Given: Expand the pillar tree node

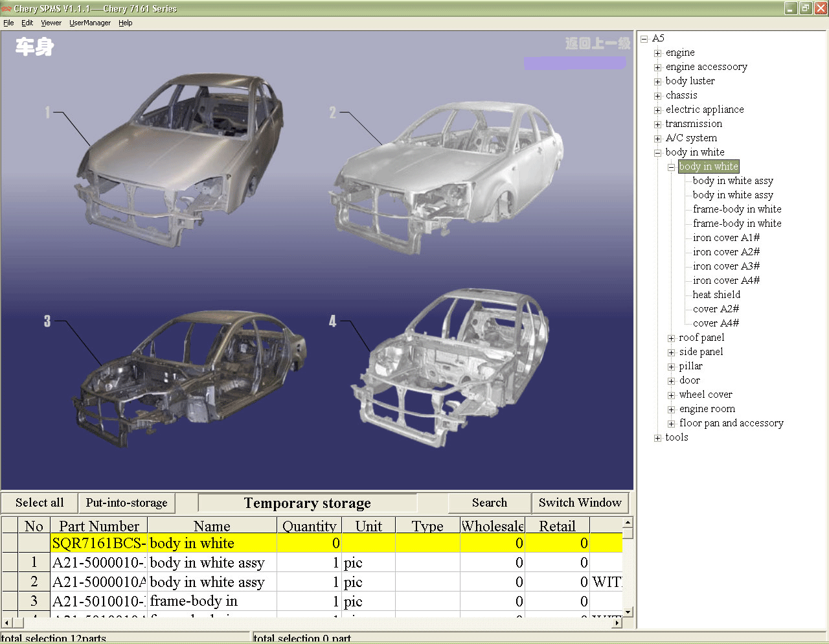Looking at the screenshot, I should pyautogui.click(x=672, y=367).
